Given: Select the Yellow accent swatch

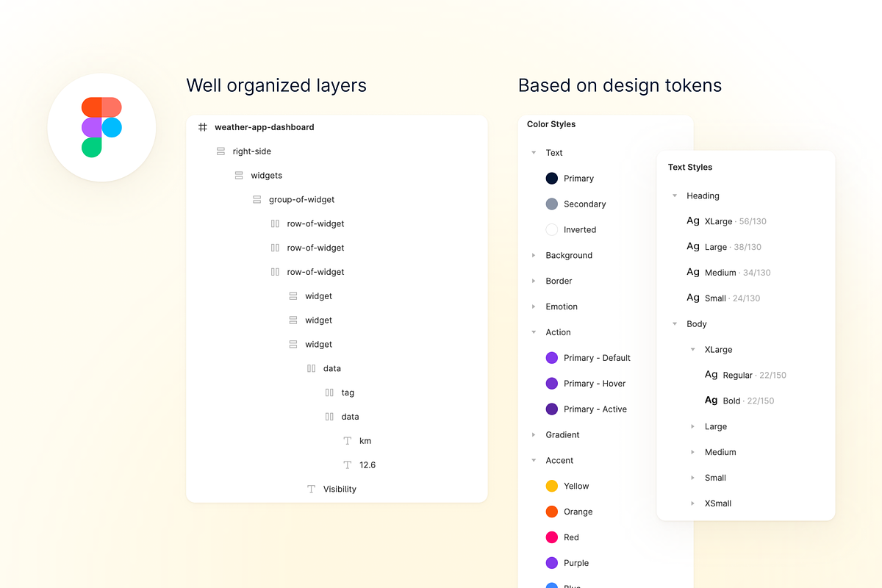Looking at the screenshot, I should click(x=552, y=486).
